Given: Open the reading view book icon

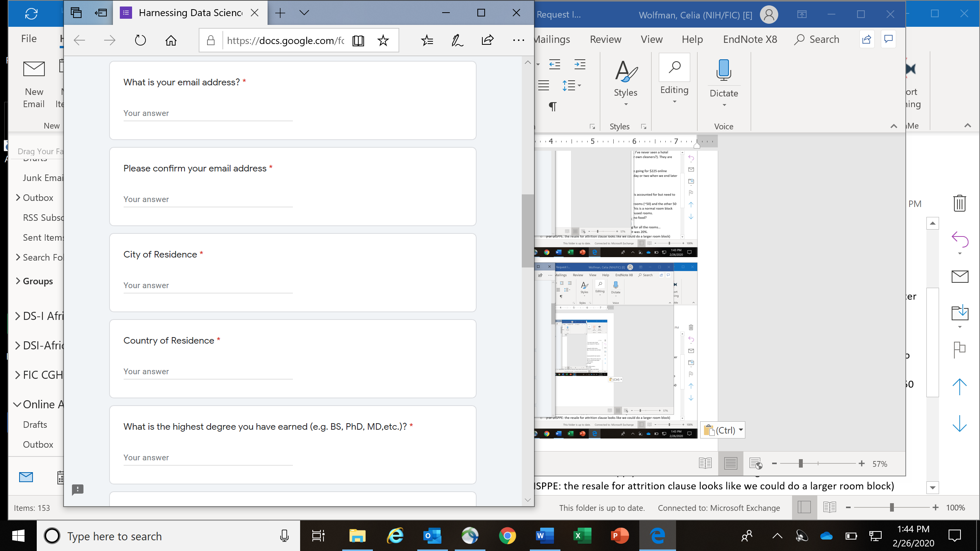Looking at the screenshot, I should tap(358, 40).
